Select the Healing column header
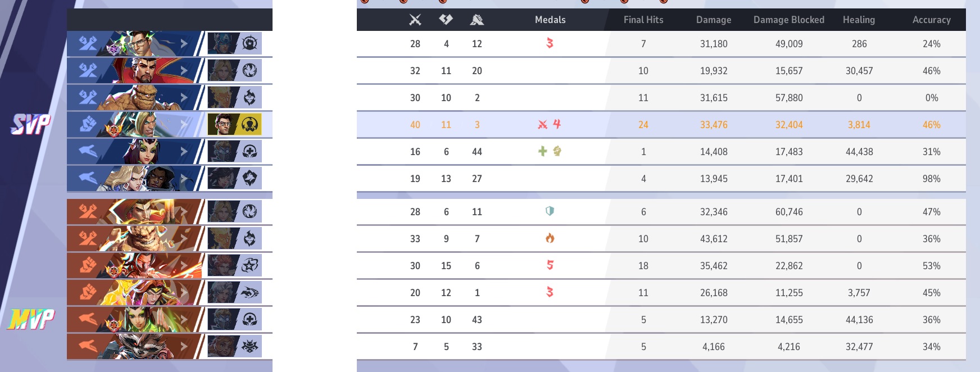This screenshot has width=980, height=372. click(x=859, y=20)
